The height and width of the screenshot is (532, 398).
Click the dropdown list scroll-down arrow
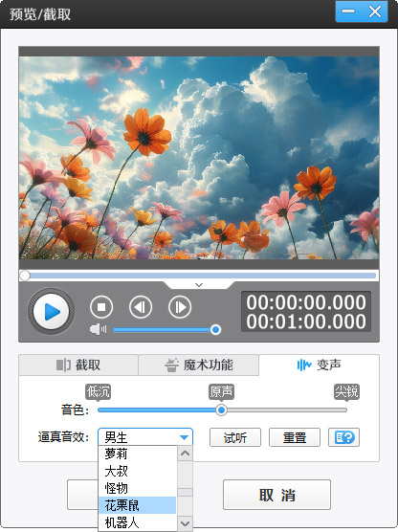(x=186, y=523)
